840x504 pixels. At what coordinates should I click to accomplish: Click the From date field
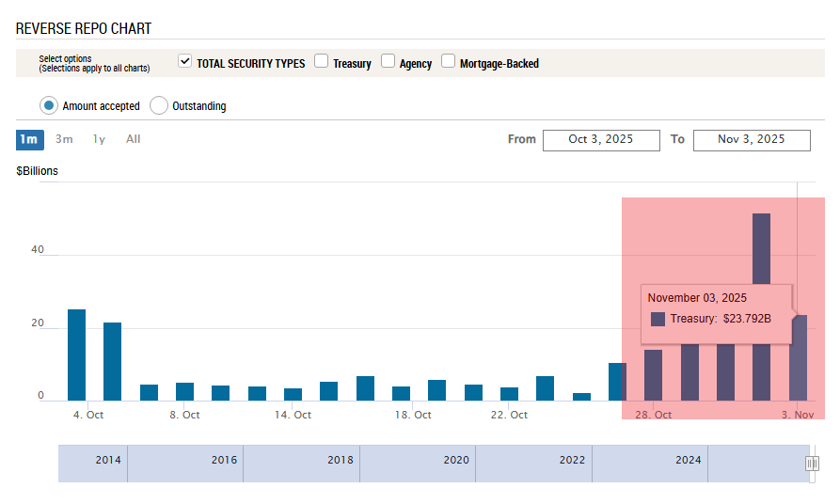point(600,139)
